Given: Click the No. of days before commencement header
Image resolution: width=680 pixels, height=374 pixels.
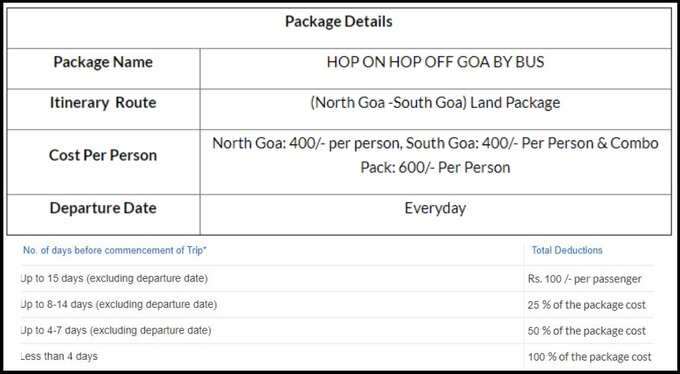Looking at the screenshot, I should click(115, 250).
